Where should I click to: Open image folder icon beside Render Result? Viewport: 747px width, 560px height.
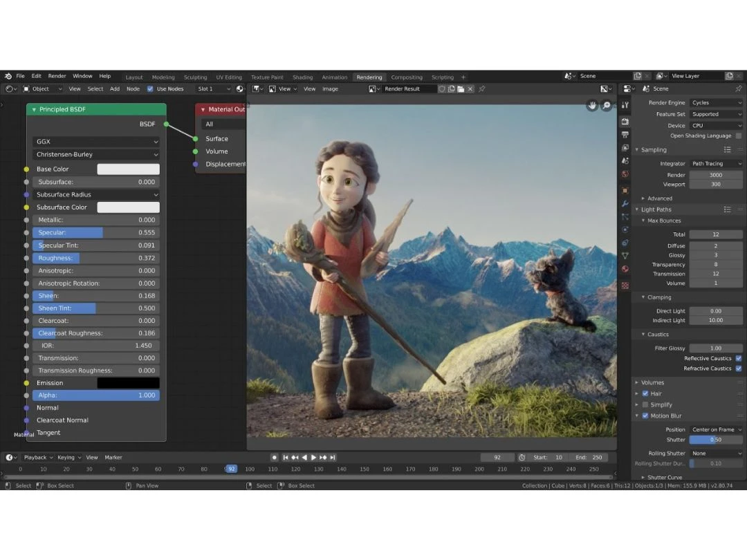coord(460,88)
